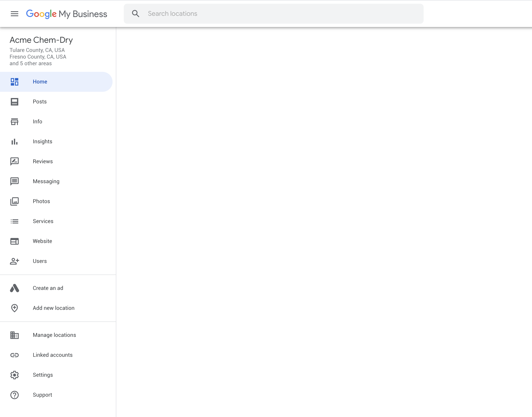Click the Support question mark icon

(x=14, y=395)
